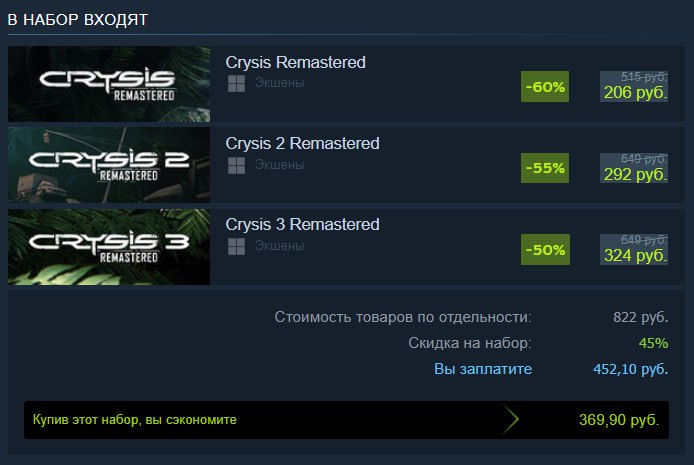Click the Экшены genre under Crysis Remastered

point(279,83)
